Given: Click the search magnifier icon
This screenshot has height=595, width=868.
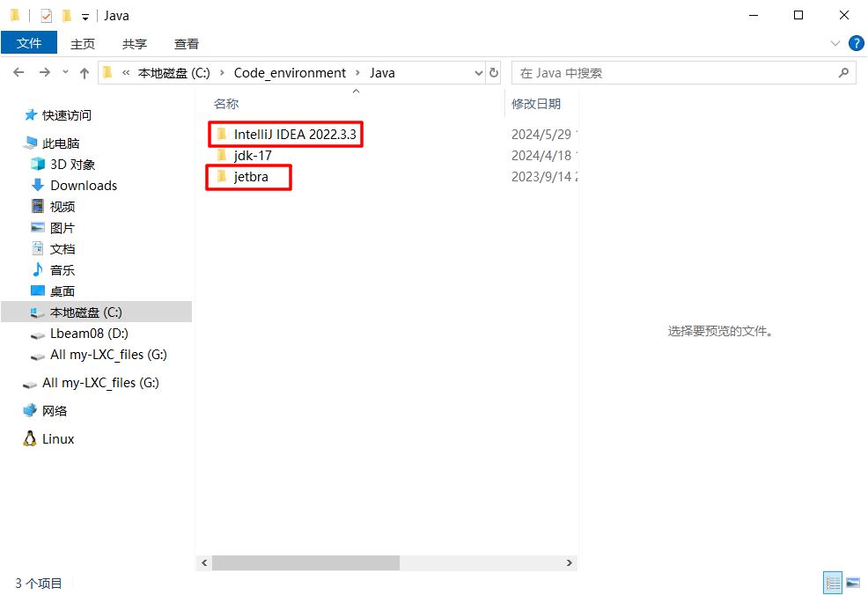Looking at the screenshot, I should pos(843,73).
